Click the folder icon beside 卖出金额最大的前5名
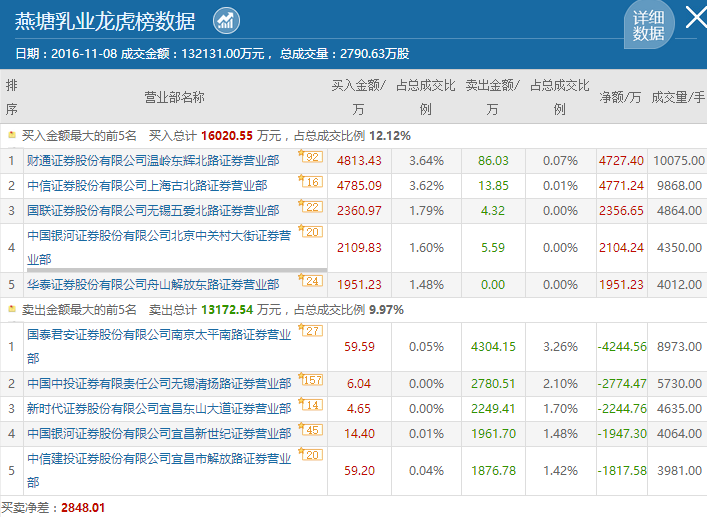This screenshot has width=707, height=517. [12, 309]
